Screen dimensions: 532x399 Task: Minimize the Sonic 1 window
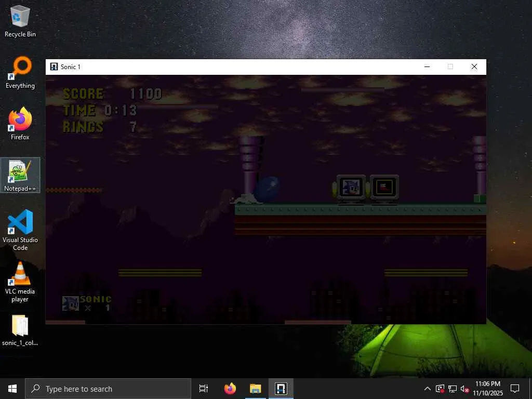tap(427, 66)
